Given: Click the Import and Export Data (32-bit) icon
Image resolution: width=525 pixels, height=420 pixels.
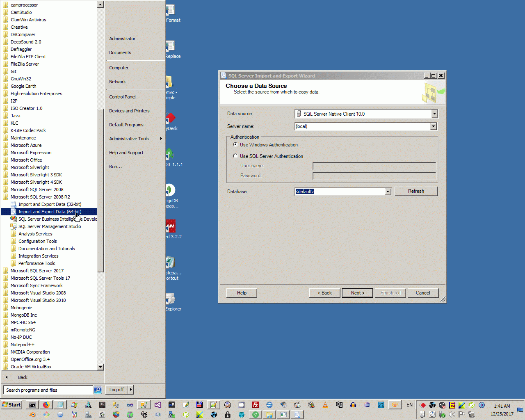Looking at the screenshot, I should click(x=13, y=204).
